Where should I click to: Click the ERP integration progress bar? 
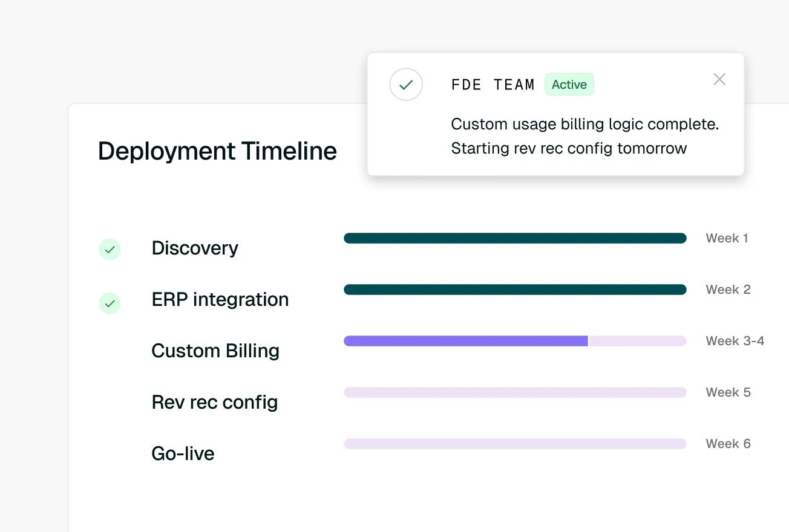tap(515, 290)
